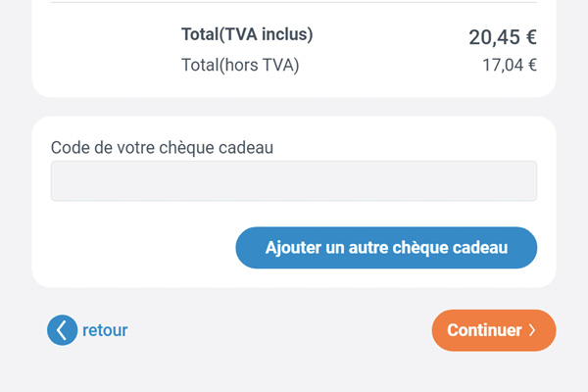Click grey background between retour and Continuer
Viewport: 588px width, 392px height.
[279, 330]
